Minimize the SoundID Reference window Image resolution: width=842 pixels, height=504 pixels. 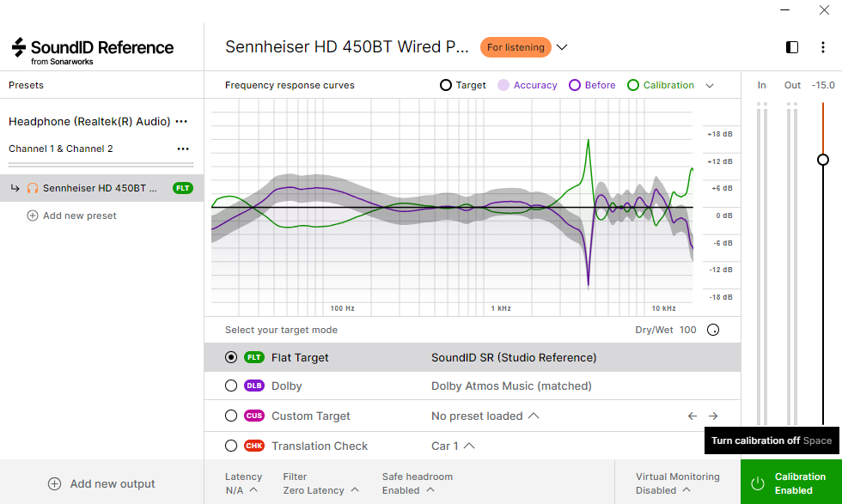(x=784, y=9)
